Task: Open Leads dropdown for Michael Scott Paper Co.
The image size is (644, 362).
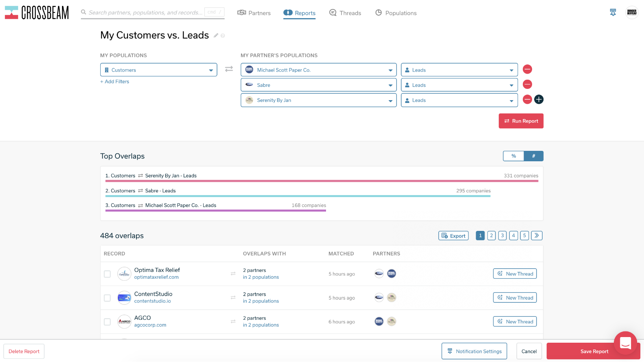Action: [x=459, y=70]
